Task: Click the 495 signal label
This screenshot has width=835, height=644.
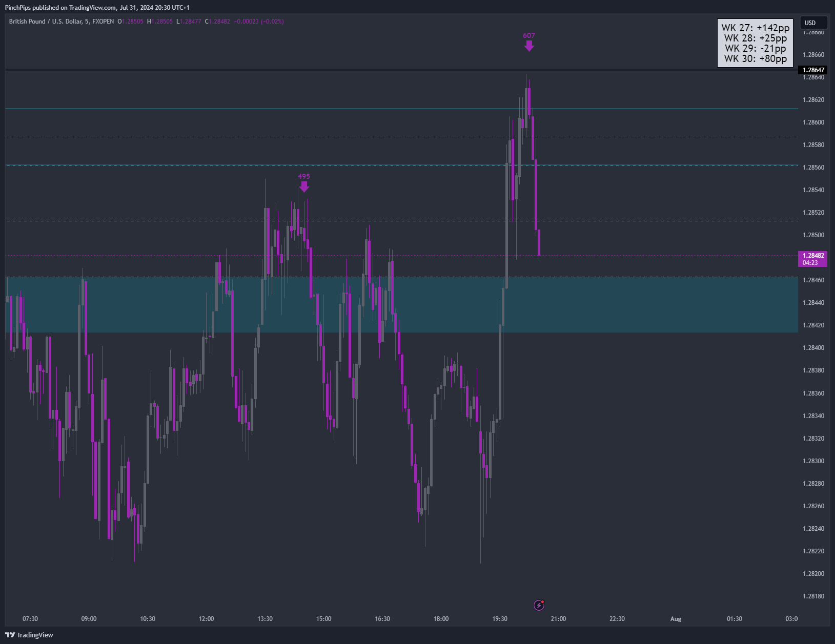Action: [x=304, y=176]
